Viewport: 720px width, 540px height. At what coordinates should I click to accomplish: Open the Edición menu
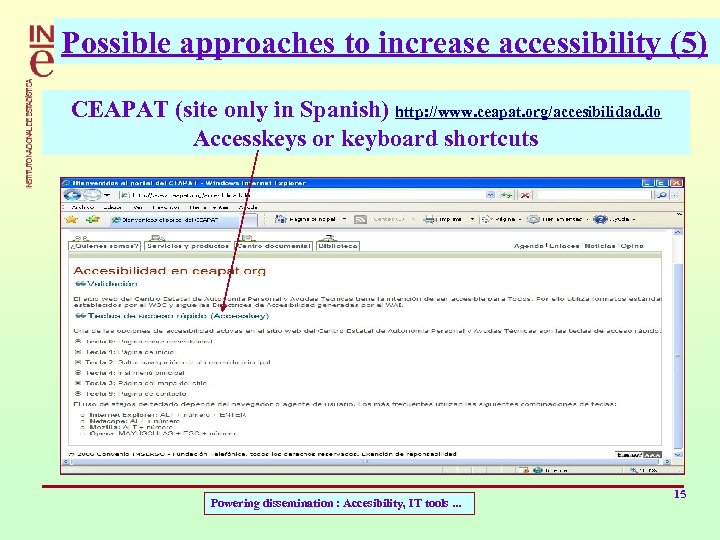(112, 207)
